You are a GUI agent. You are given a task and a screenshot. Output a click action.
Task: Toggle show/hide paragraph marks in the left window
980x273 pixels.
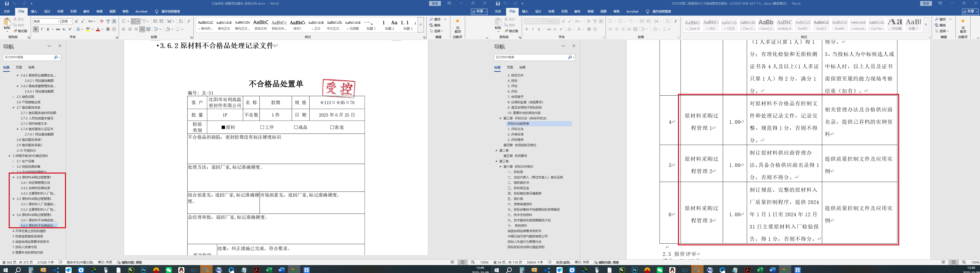(x=189, y=21)
